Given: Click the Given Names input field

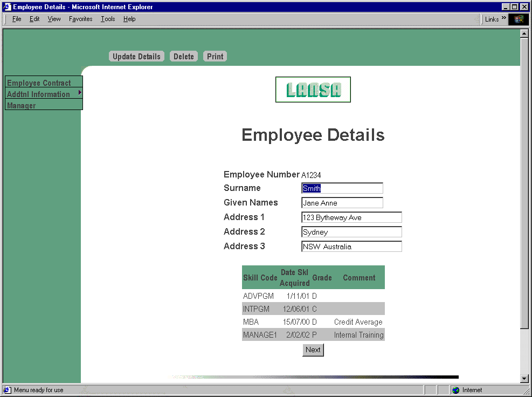Looking at the screenshot, I should [x=342, y=203].
